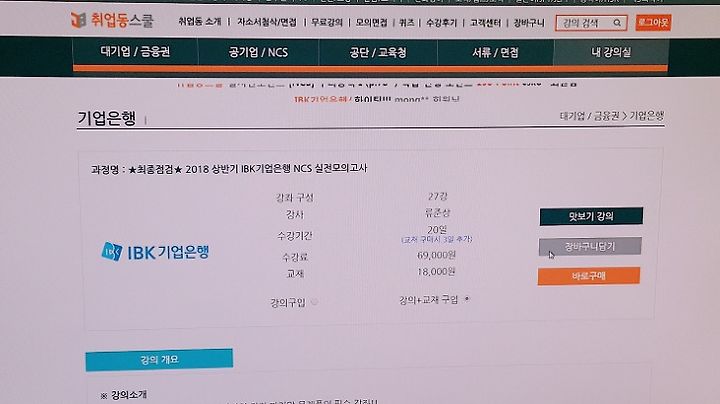Open 취업동 소개 link
Viewport: 720px width, 404px height.
(x=200, y=22)
